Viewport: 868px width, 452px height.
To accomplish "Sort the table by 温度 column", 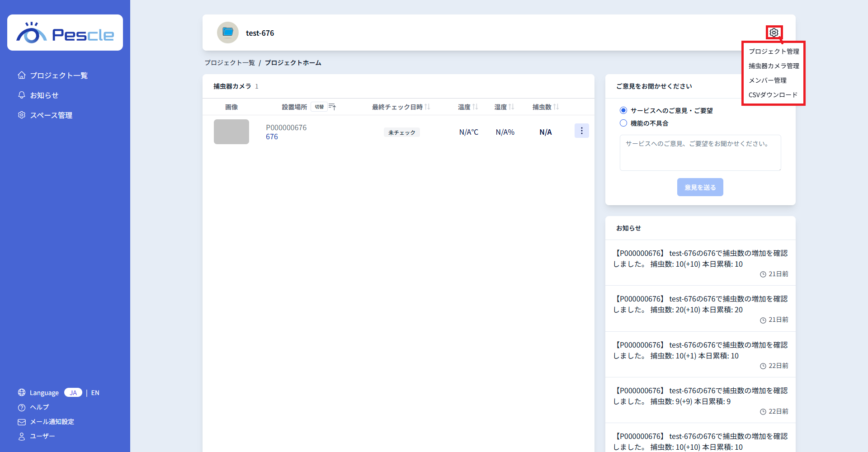I will (475, 107).
